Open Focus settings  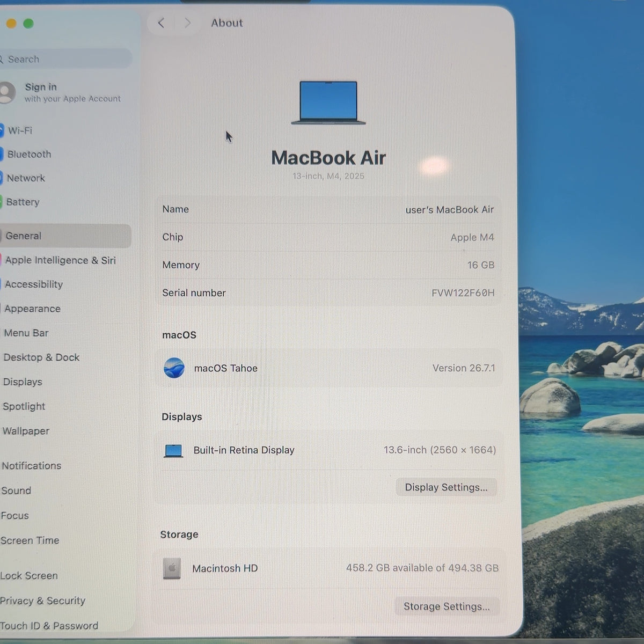pyautogui.click(x=14, y=516)
